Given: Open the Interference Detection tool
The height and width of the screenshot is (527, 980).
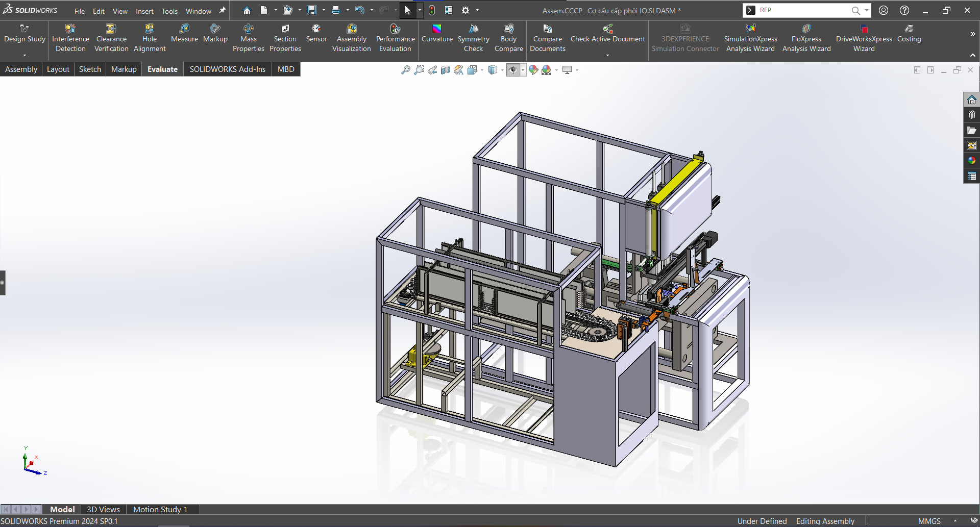Looking at the screenshot, I should [x=70, y=38].
